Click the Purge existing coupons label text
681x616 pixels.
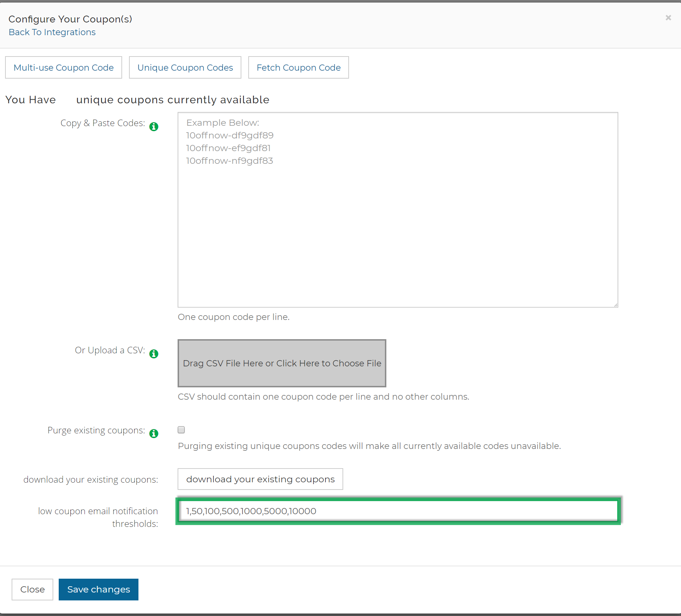tap(96, 430)
